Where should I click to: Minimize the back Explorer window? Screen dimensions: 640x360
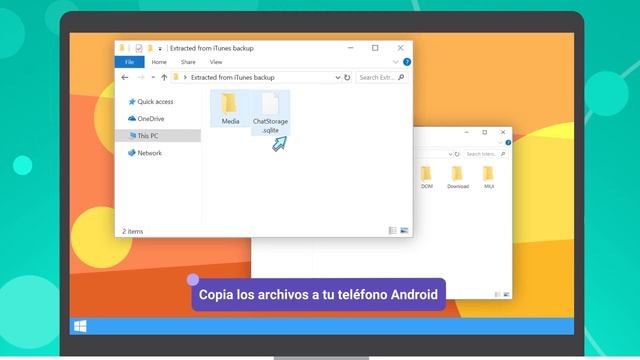point(467,132)
